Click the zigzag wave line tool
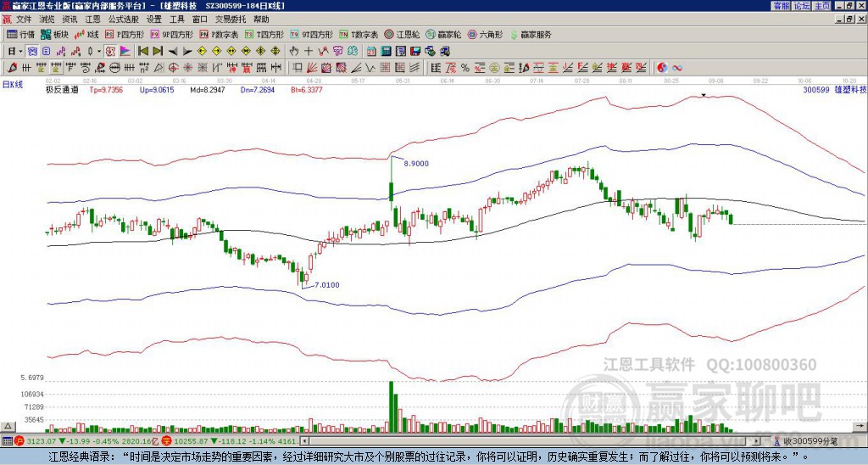Screen dimensions: 868x465 370,68
